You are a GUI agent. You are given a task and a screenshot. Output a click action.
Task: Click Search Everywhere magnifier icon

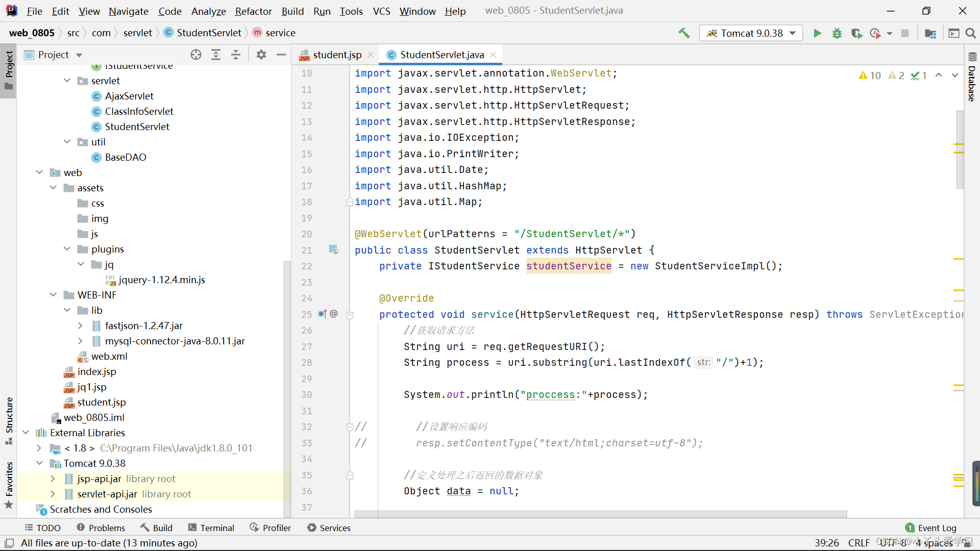coord(970,33)
